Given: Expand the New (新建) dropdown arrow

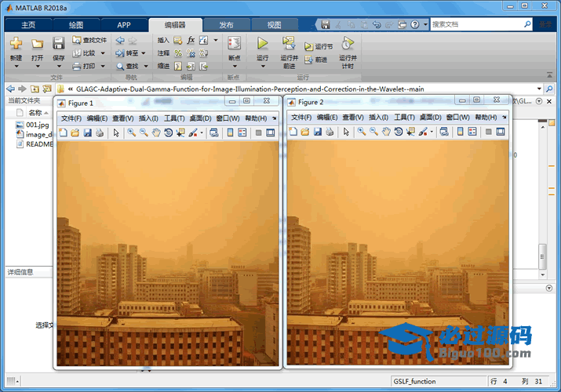Looking at the screenshot, I should point(16,66).
